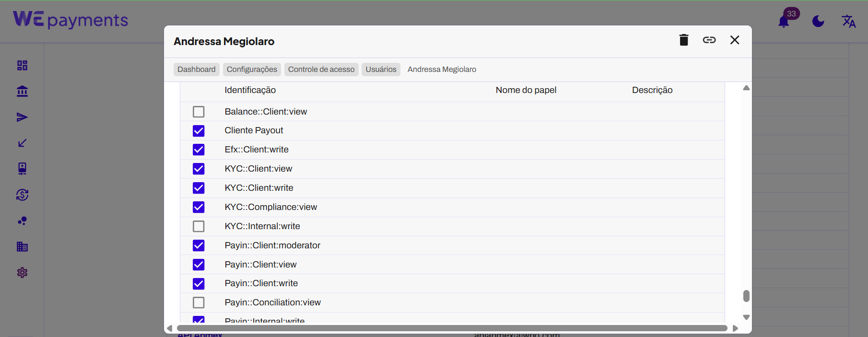The width and height of the screenshot is (868, 337).
Task: Uncheck the Efx::Client:write checkbox
Action: coord(199,150)
